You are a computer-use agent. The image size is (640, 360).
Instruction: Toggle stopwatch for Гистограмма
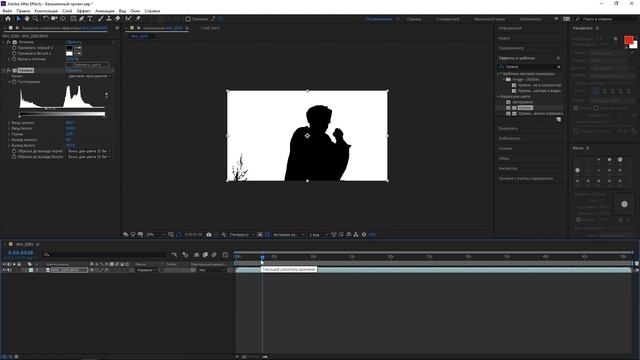click(x=14, y=82)
